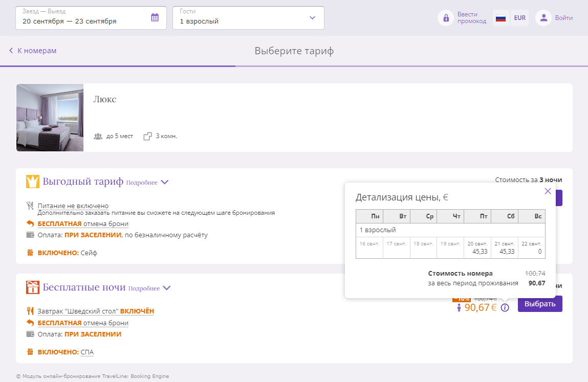
Task: Click the Люкс room title
Action: [x=104, y=99]
